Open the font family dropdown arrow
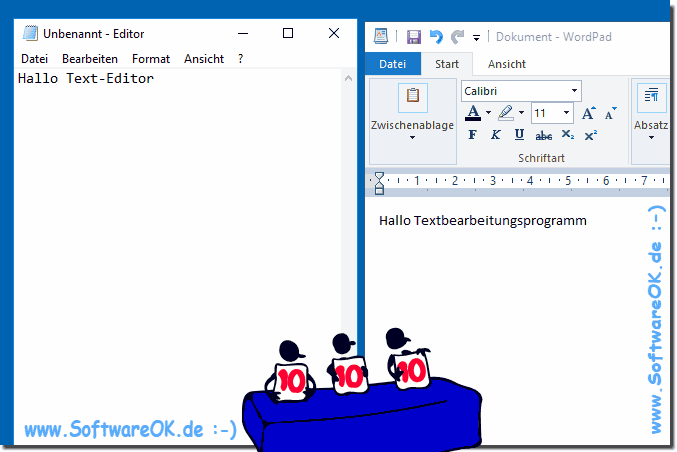Image resolution: width=677 pixels, height=452 pixels. click(x=574, y=91)
